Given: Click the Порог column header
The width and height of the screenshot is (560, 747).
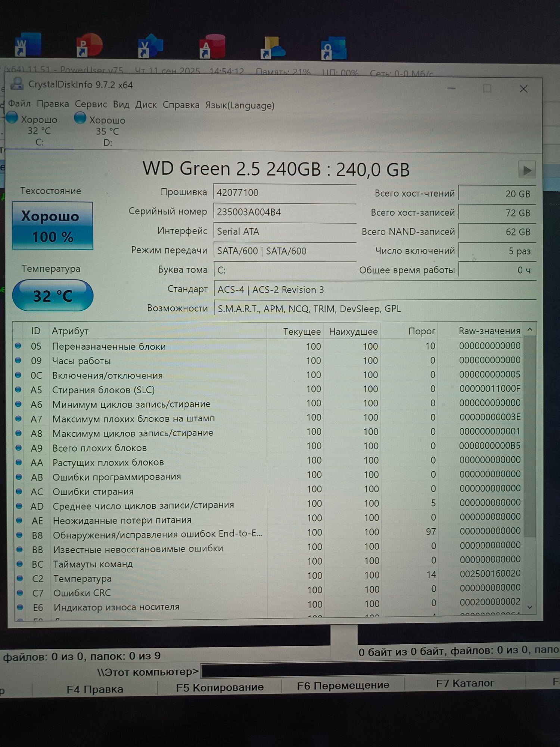Looking at the screenshot, I should [409, 331].
